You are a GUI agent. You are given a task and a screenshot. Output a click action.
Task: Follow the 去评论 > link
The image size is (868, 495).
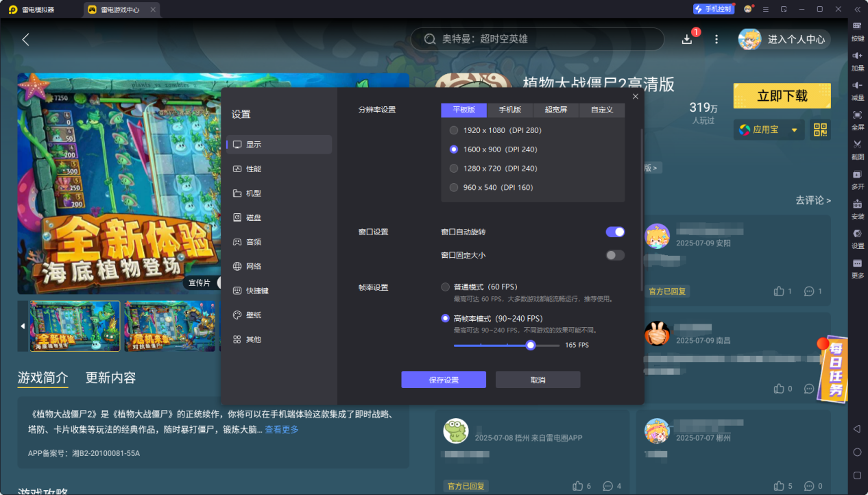(813, 200)
